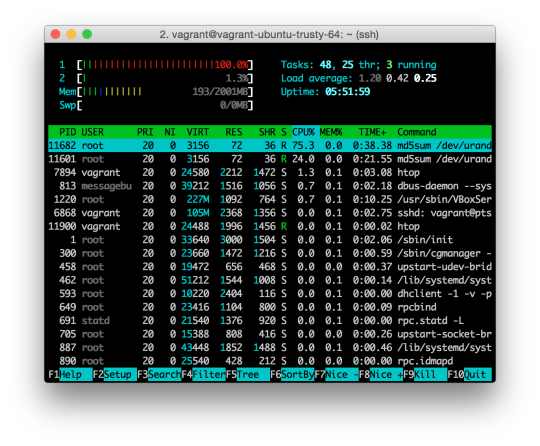Sort by the SHR column header
Viewport: 540px width, 446px height.
click(267, 132)
